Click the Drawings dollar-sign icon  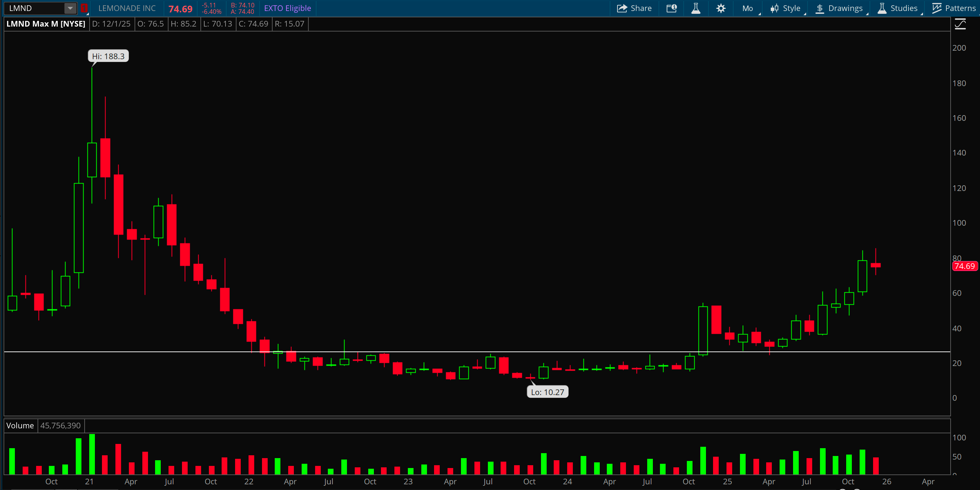pos(820,9)
